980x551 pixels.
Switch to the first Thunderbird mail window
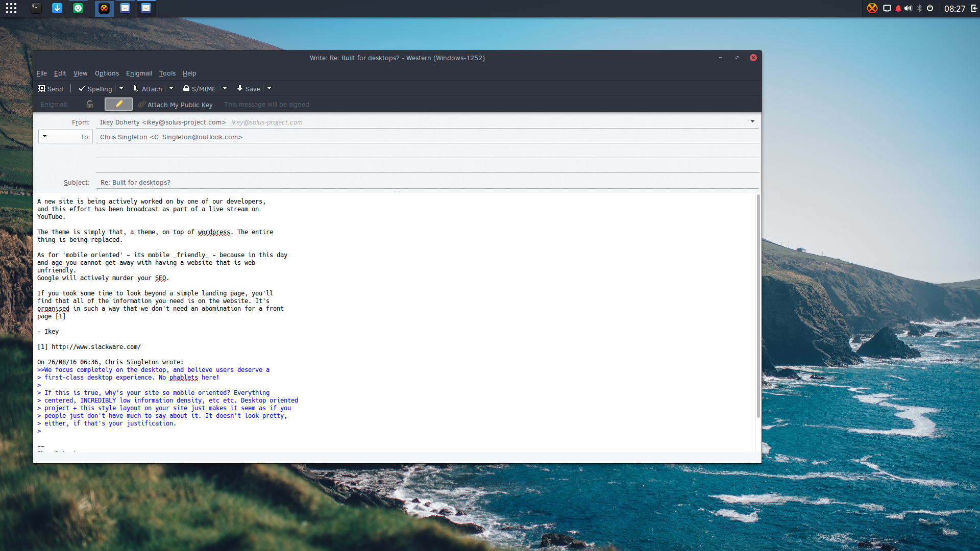click(125, 8)
